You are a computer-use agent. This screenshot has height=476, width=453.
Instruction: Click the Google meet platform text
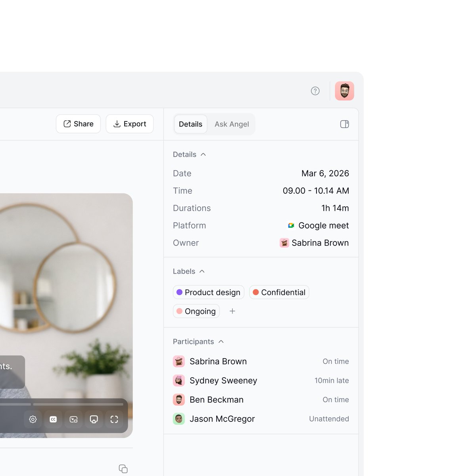(324, 225)
